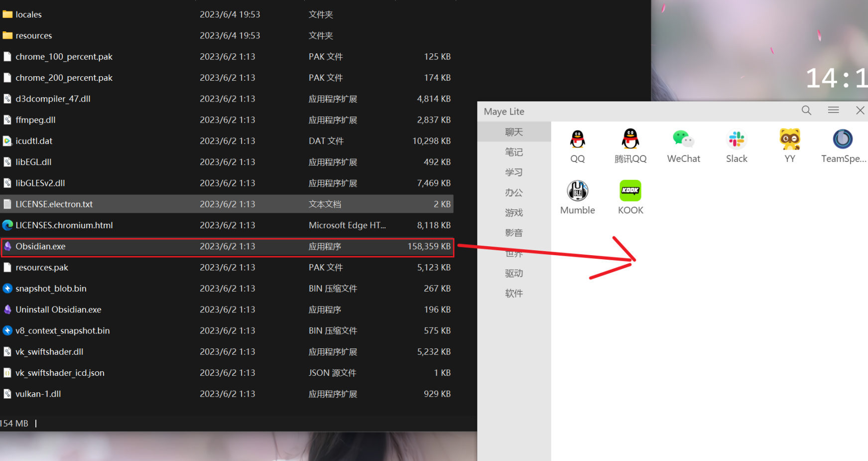
Task: Select the 游戏 sidebar section
Action: click(x=514, y=212)
